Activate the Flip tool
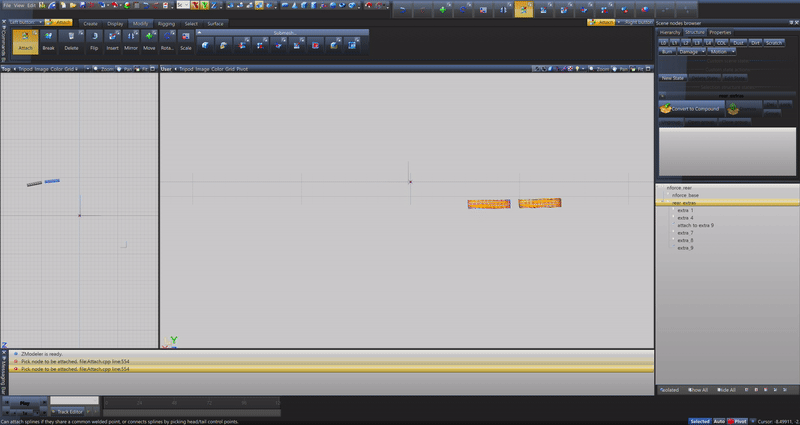The height and width of the screenshot is (425, 800). point(94,40)
